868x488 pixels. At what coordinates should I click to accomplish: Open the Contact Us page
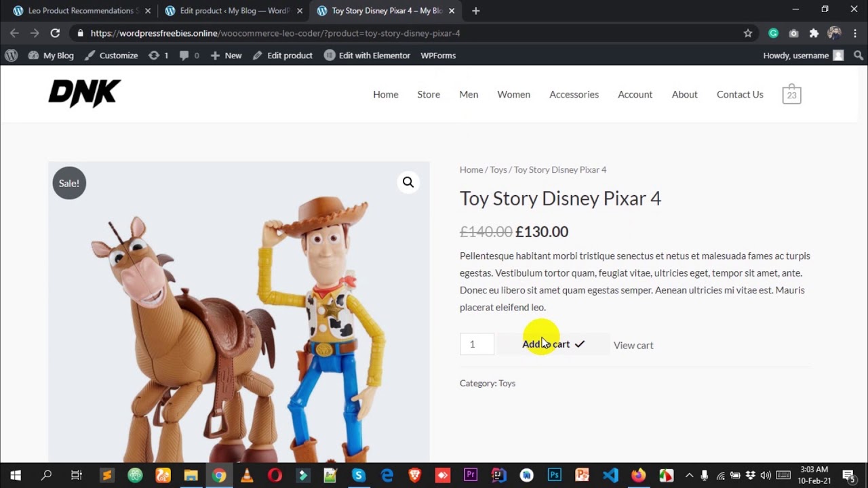point(740,94)
